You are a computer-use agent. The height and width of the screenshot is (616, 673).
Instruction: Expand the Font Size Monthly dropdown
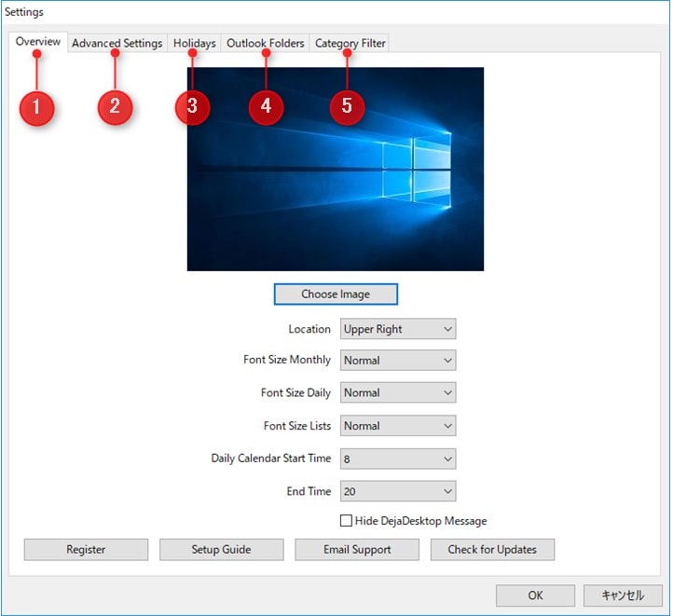click(398, 361)
